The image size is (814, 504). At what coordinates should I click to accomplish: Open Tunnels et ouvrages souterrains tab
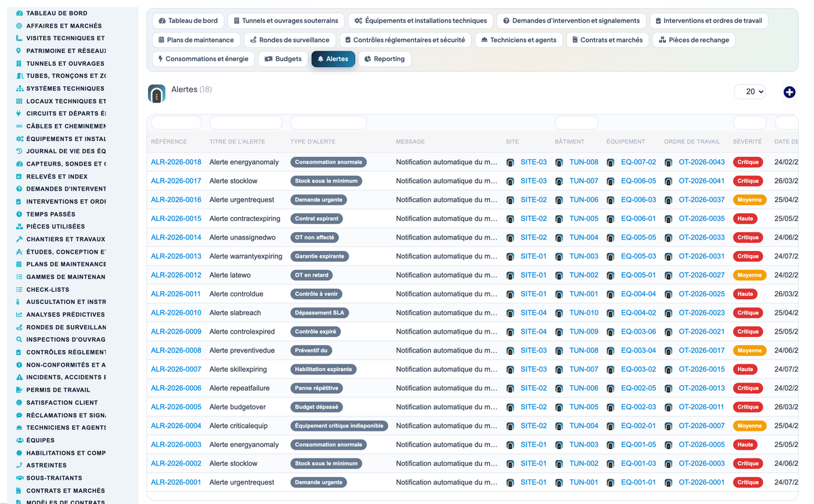coord(286,21)
